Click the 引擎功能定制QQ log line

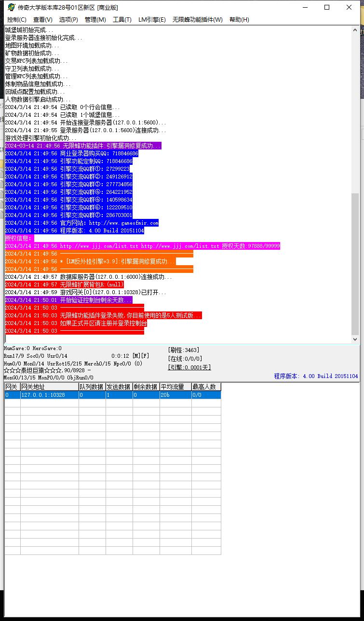click(69, 161)
